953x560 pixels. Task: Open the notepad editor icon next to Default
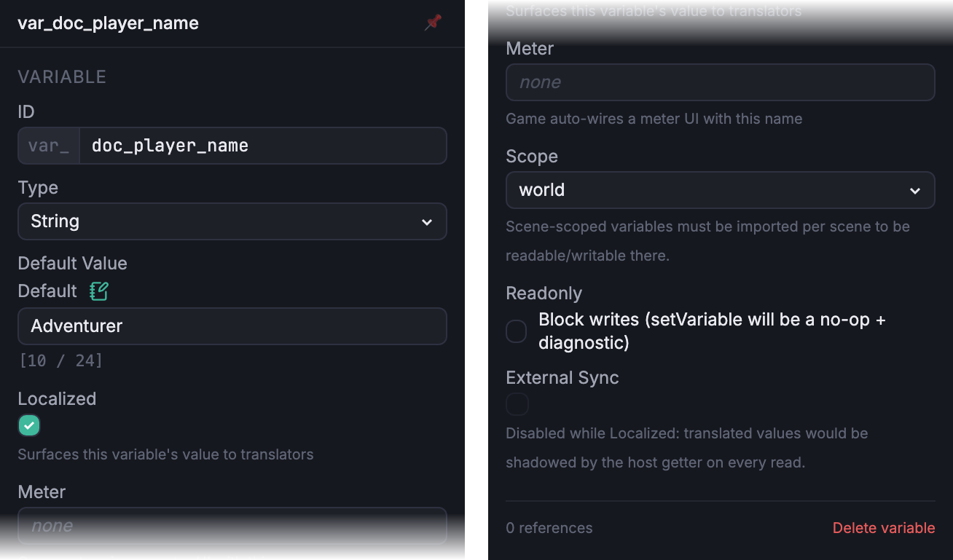click(x=98, y=291)
